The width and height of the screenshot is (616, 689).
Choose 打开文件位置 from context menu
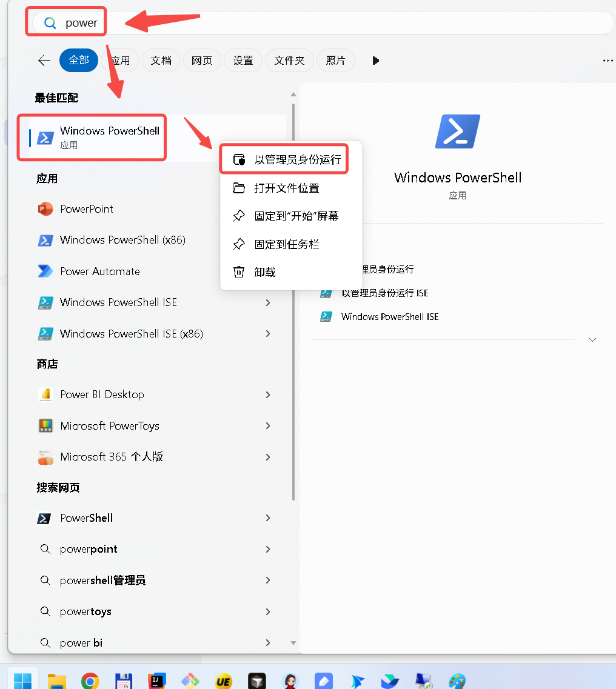click(291, 188)
